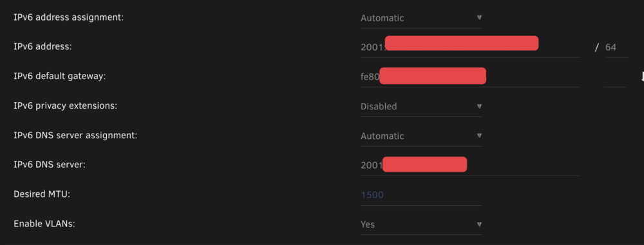This screenshot has height=245, width=644.
Task: Click the "Enable VLANs:" label text
Action: pyautogui.click(x=44, y=224)
